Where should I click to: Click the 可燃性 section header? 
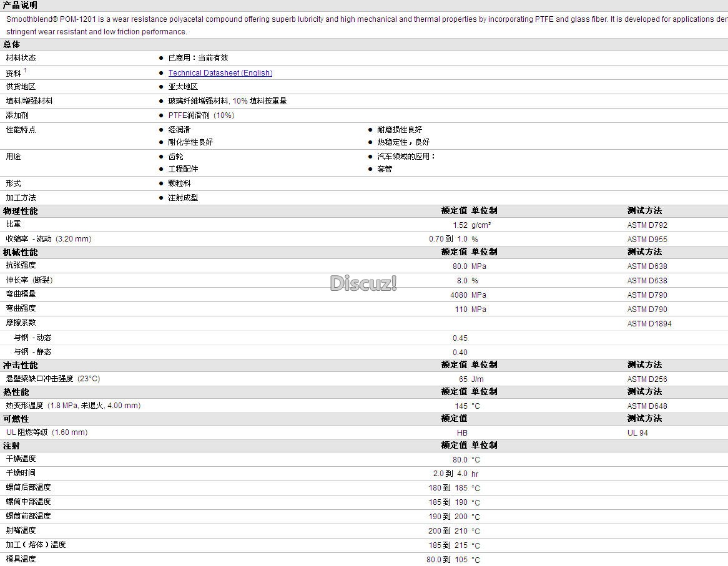click(x=16, y=419)
